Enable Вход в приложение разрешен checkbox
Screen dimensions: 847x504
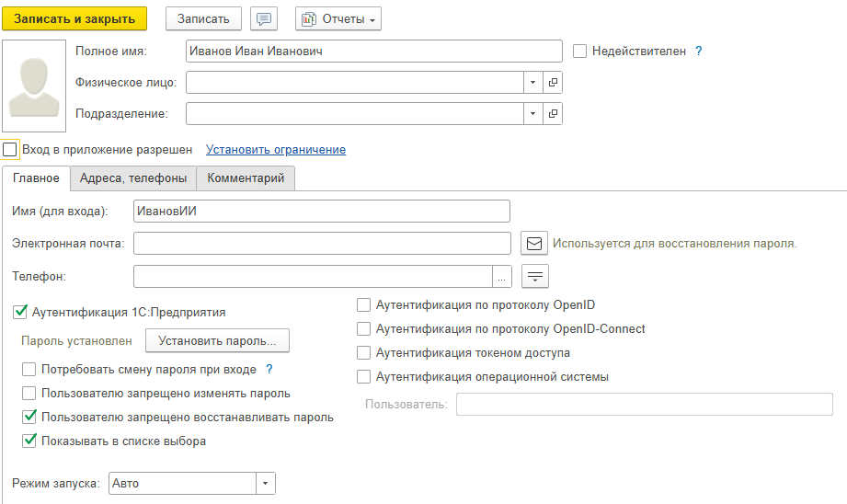pos(10,149)
